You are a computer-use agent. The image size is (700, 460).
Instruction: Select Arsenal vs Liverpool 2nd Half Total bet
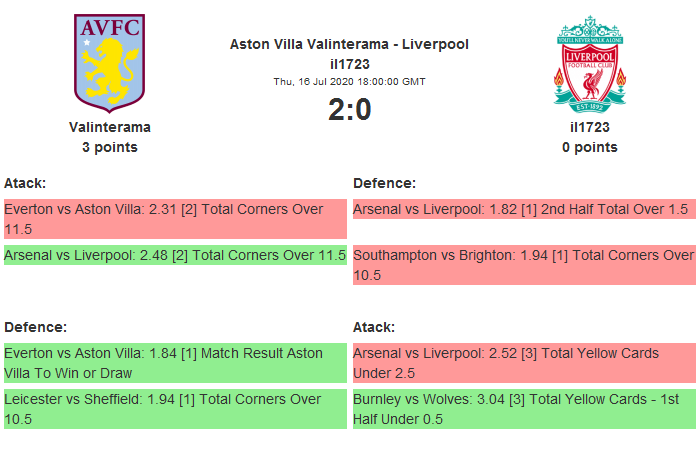523,210
